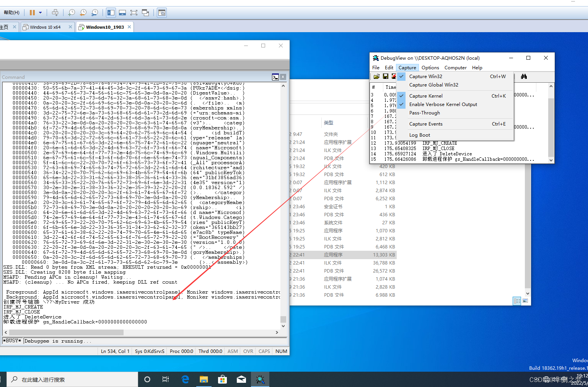
Task: Pause the VM with the orange pause icon
Action: [32, 13]
